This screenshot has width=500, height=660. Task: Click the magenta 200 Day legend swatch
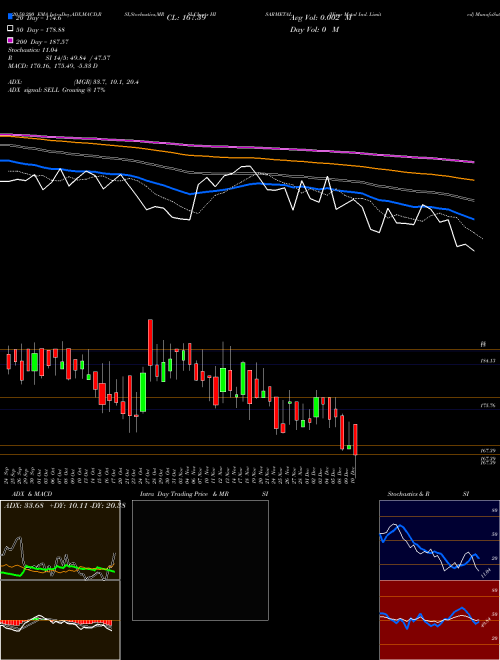(11, 40)
